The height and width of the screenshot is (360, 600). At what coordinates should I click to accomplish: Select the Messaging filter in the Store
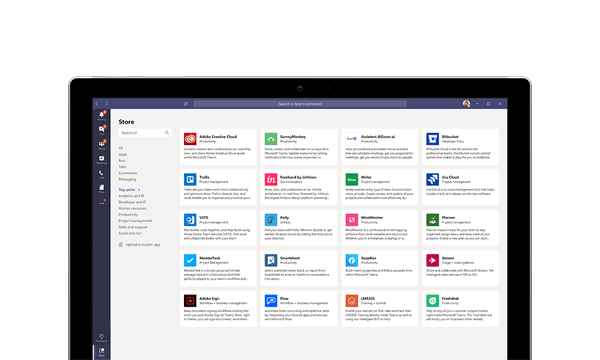pyautogui.click(x=127, y=179)
